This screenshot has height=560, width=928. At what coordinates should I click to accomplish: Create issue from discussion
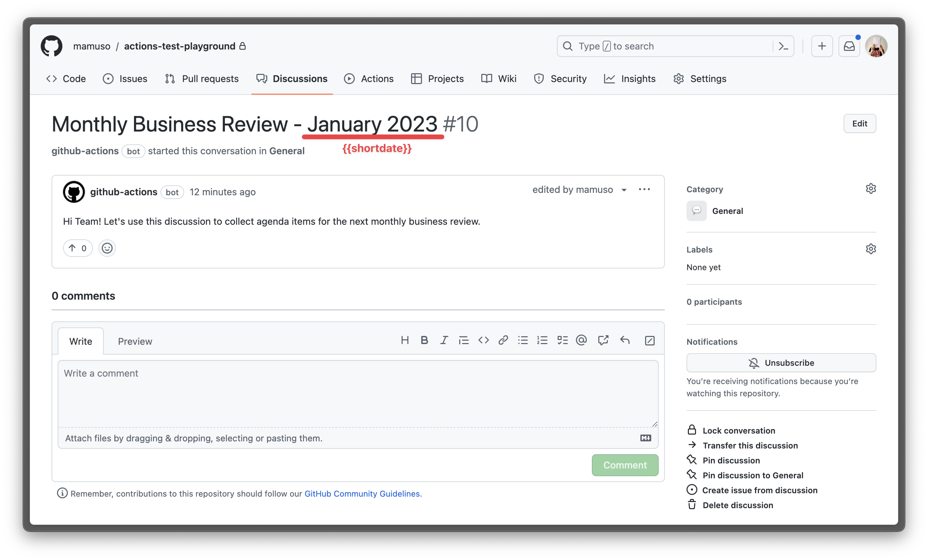tap(752, 490)
